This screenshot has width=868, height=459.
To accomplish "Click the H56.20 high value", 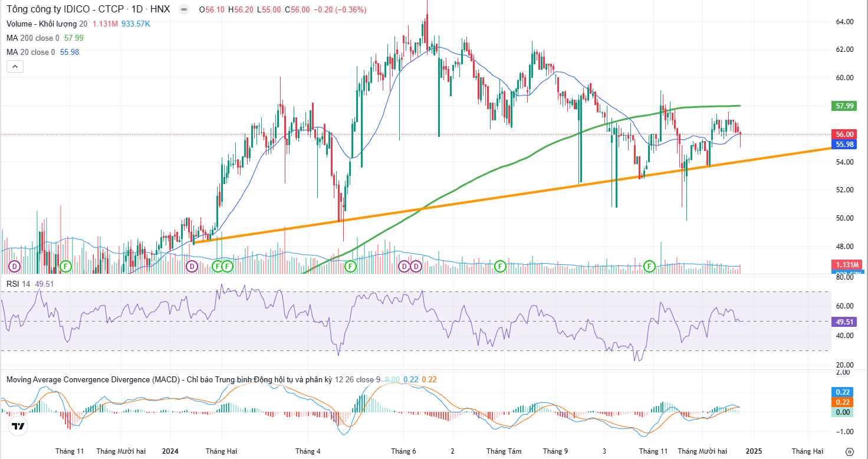I will click(241, 9).
